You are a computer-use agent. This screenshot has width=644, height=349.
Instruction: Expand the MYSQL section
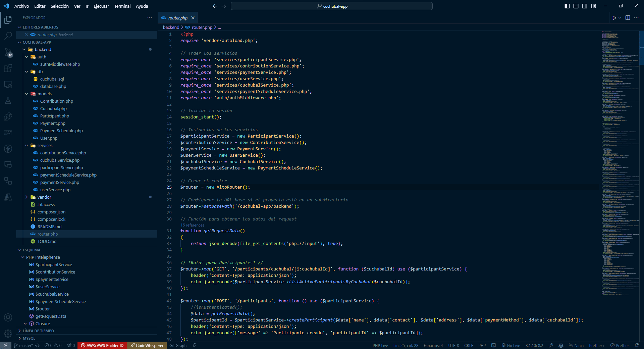(87, 338)
